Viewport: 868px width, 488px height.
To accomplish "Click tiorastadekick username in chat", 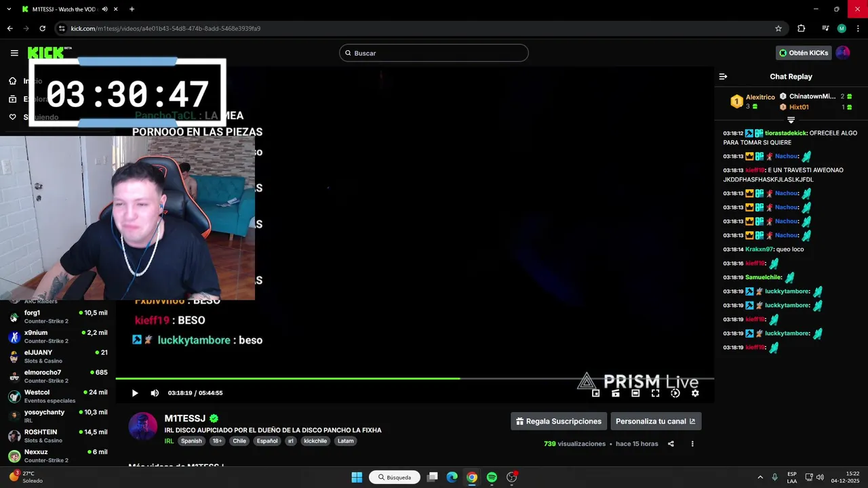I will [785, 134].
